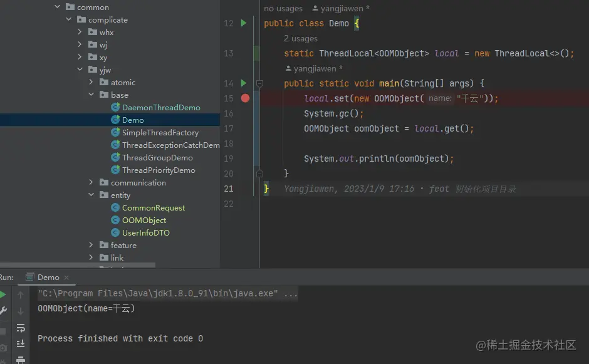Click the ThreadLocal declaration on line 13
This screenshot has height=364, width=589.
pyautogui.click(x=429, y=53)
